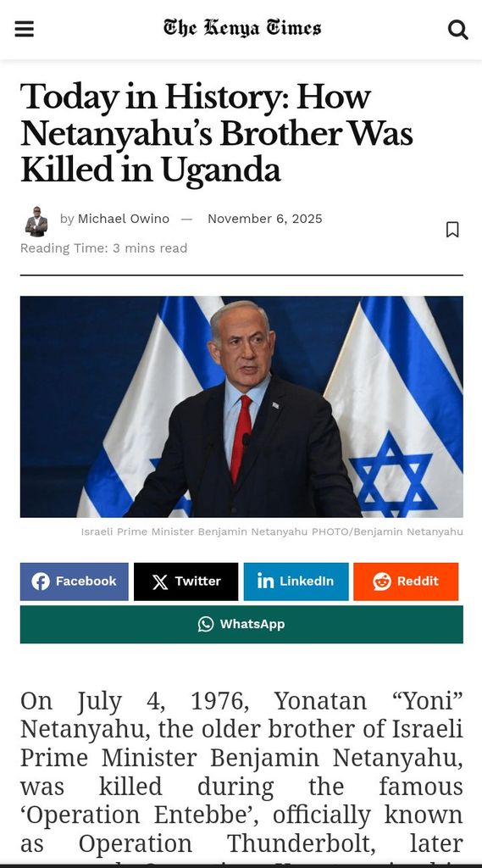The image size is (482, 868).
Task: Click the Facebook logo icon in share button
Action: tap(41, 581)
